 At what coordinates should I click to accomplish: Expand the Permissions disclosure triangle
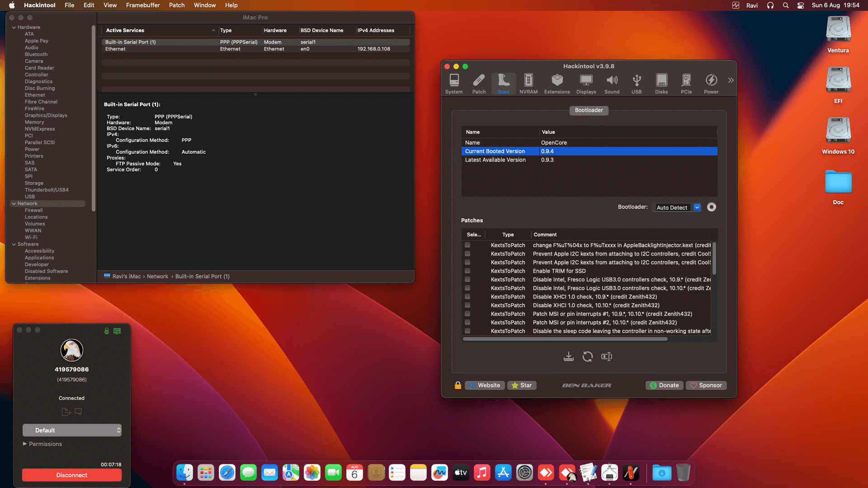[25, 444]
